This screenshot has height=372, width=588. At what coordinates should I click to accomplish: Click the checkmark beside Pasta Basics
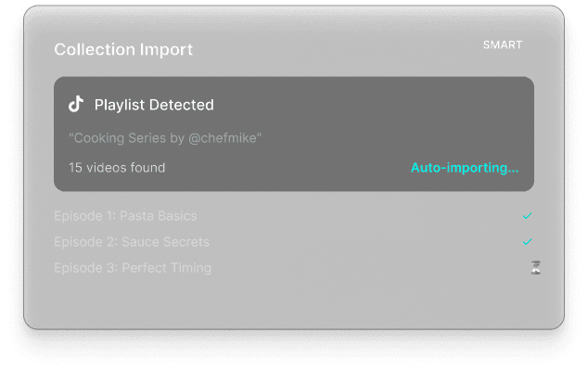tap(527, 216)
